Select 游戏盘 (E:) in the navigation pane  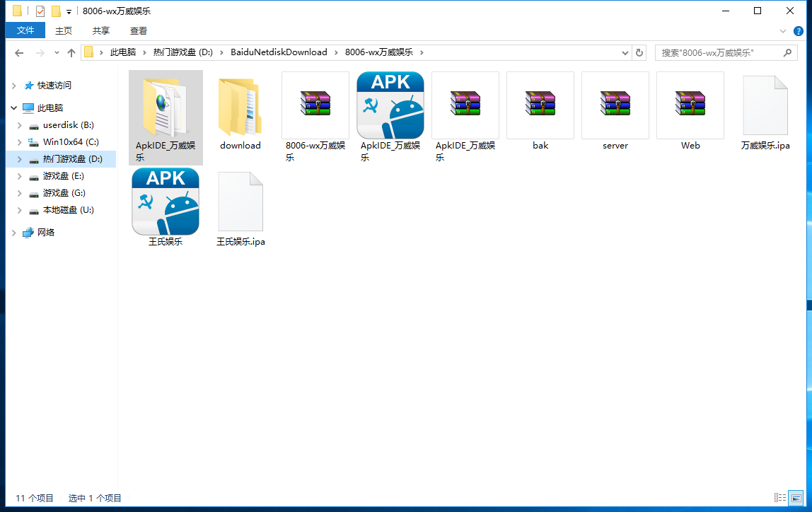(63, 176)
